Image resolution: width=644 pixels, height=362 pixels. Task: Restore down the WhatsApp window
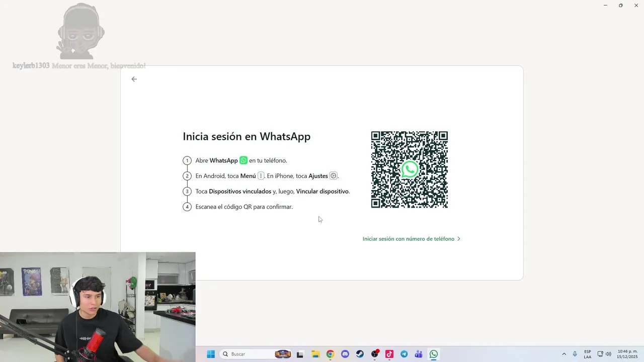pyautogui.click(x=621, y=5)
